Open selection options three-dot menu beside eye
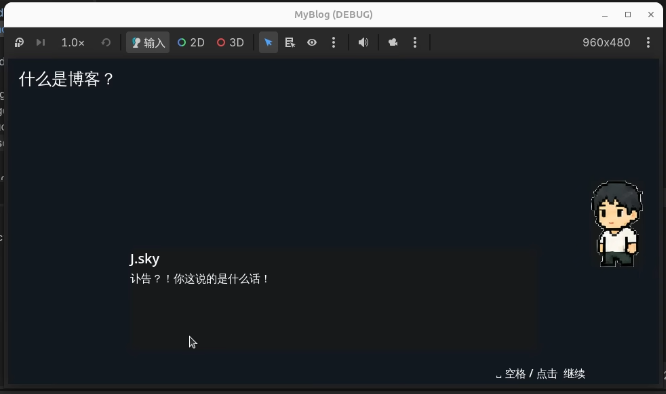The height and width of the screenshot is (394, 666). click(333, 42)
